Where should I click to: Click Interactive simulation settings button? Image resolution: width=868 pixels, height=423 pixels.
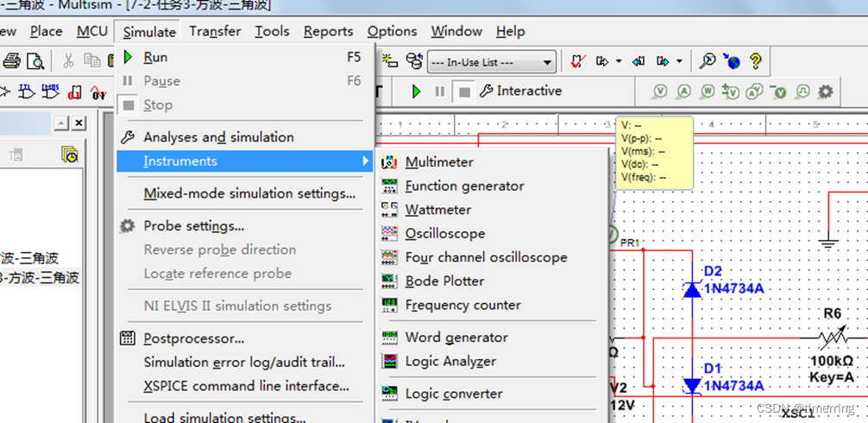pos(520,91)
